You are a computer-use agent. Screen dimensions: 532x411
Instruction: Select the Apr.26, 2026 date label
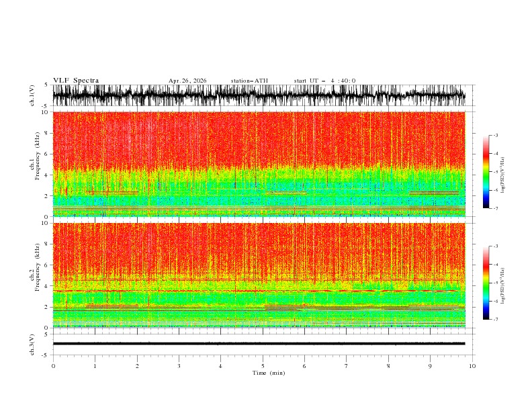click(x=187, y=81)
